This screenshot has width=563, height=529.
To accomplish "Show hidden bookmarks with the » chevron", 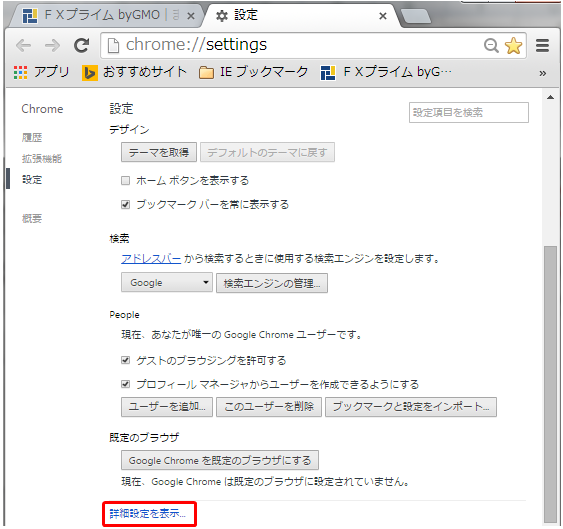I will (x=543, y=73).
